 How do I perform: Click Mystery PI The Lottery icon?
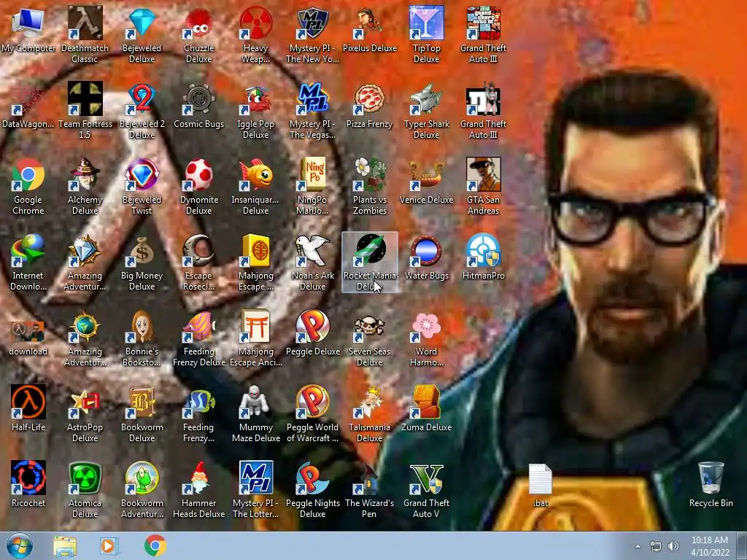256,477
